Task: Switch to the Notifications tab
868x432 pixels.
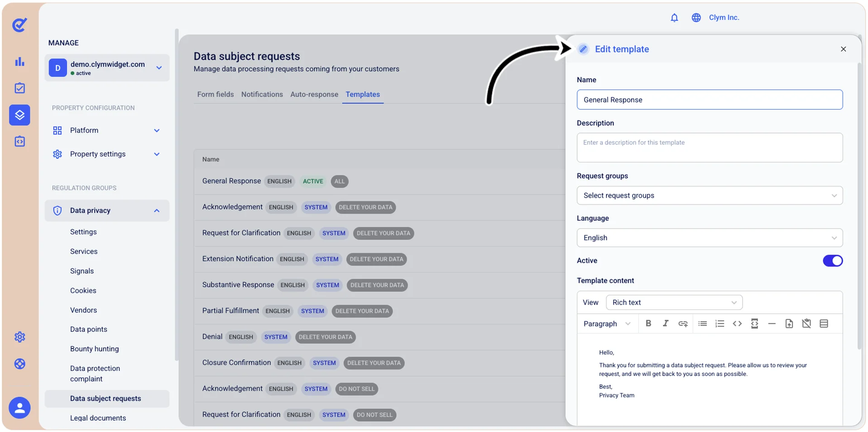Action: (x=262, y=94)
